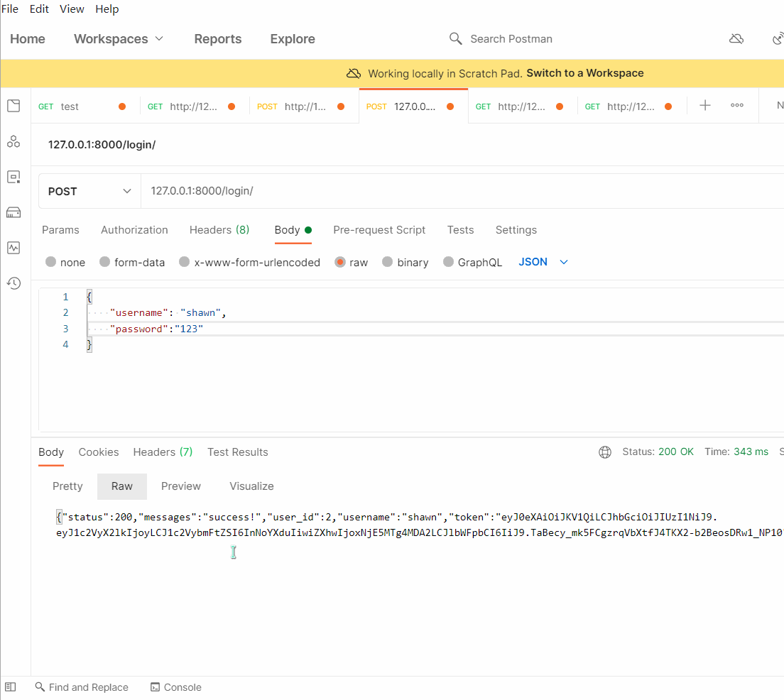This screenshot has width=784, height=700.
Task: Open the response Pretty view tab
Action: click(x=67, y=486)
